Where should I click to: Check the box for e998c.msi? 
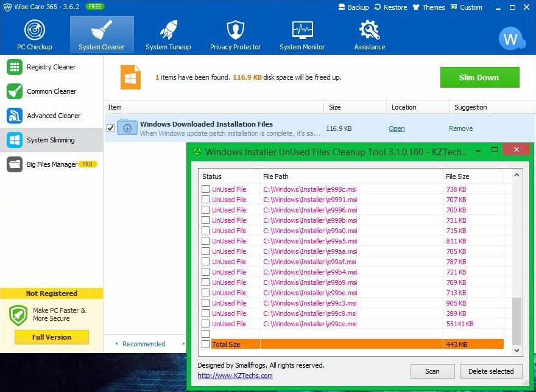[x=205, y=189]
